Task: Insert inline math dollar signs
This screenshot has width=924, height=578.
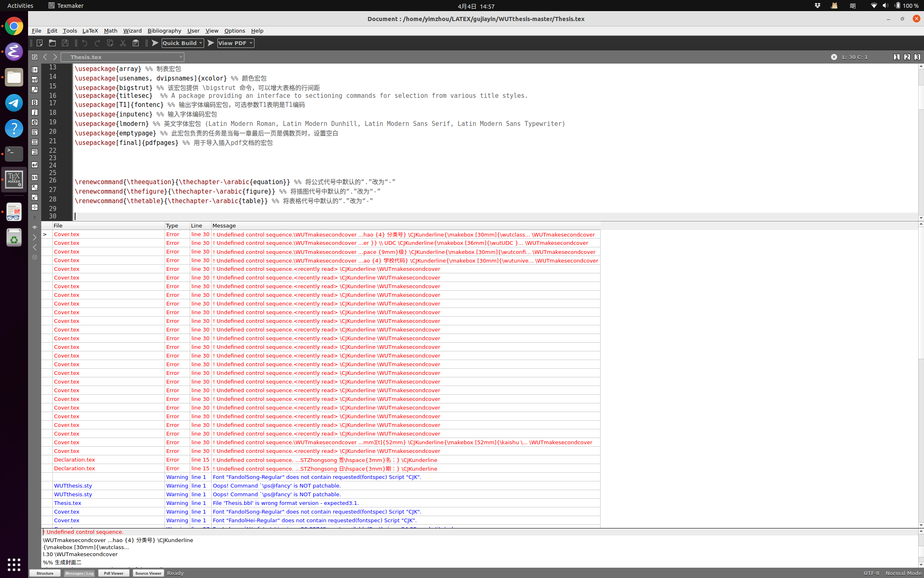Action: tap(35, 178)
